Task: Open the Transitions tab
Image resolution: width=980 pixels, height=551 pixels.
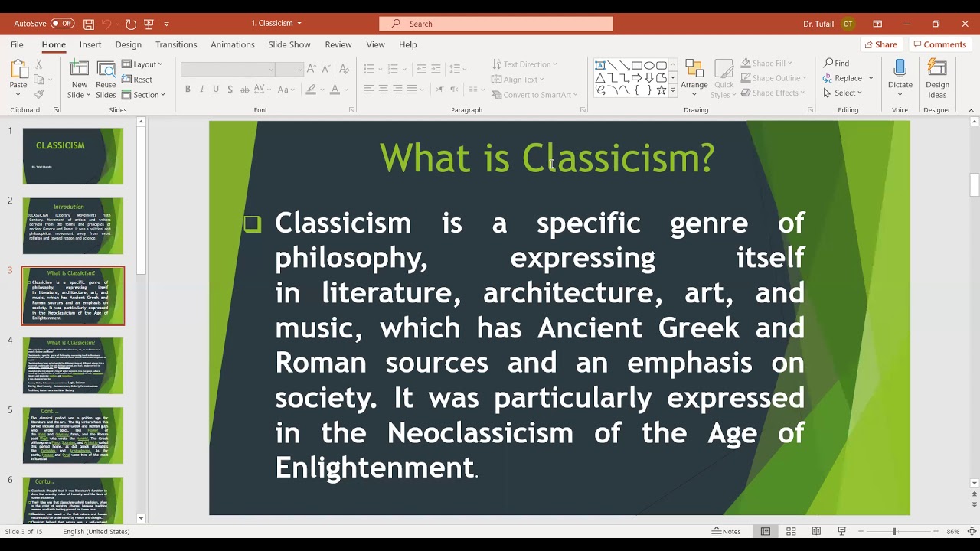Action: tap(176, 44)
